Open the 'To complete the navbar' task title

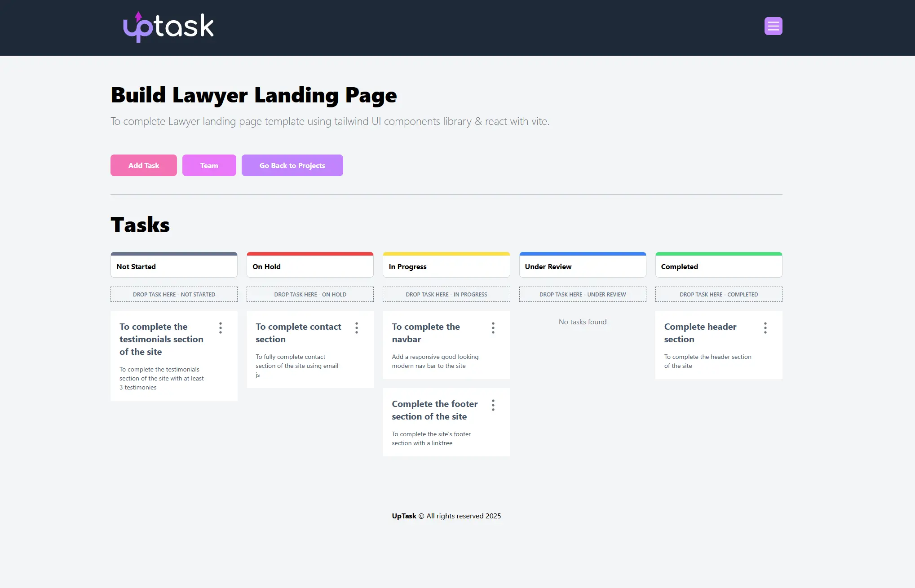coord(425,333)
